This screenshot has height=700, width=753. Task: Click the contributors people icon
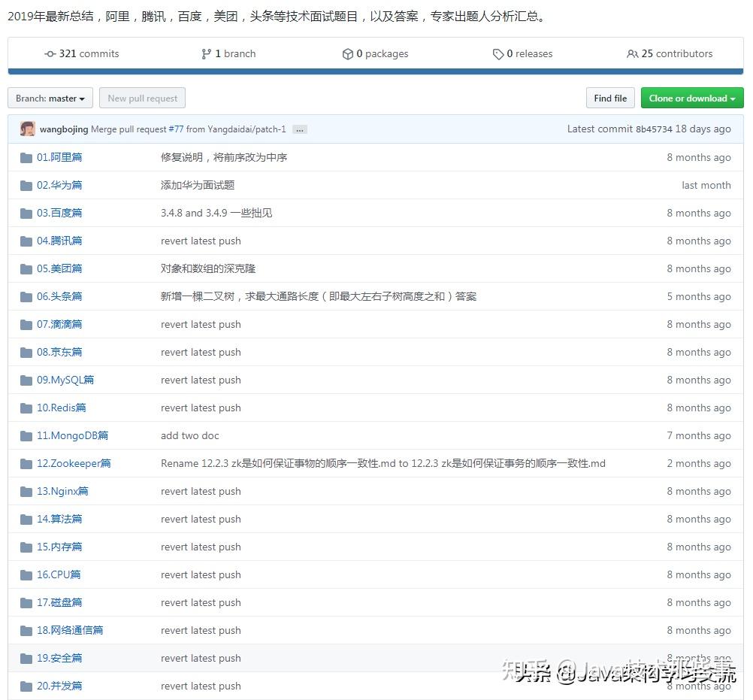632,53
